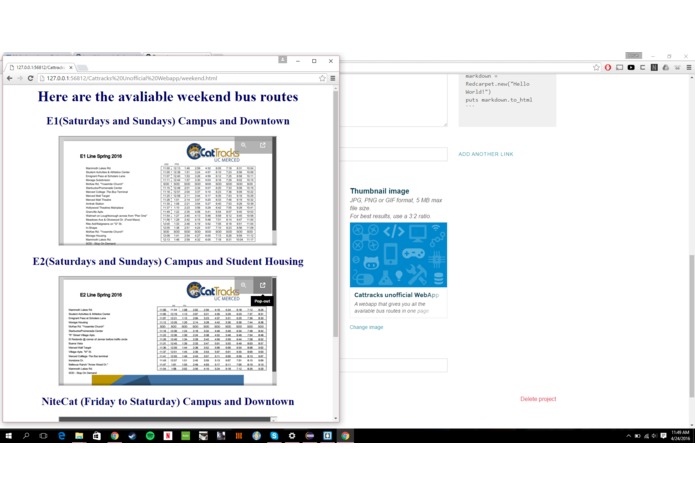Open Netflix from the taskbar
The width and height of the screenshot is (695, 494).
pyautogui.click(x=168, y=436)
